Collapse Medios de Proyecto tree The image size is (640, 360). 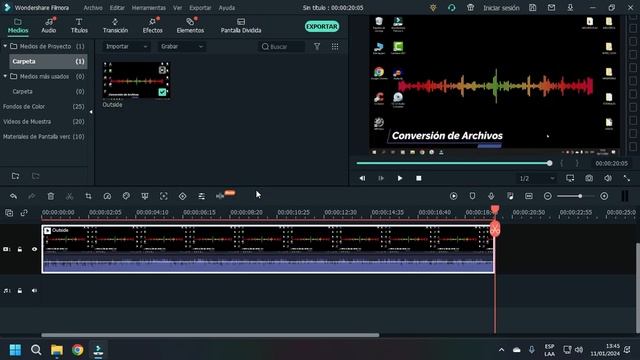(5, 47)
